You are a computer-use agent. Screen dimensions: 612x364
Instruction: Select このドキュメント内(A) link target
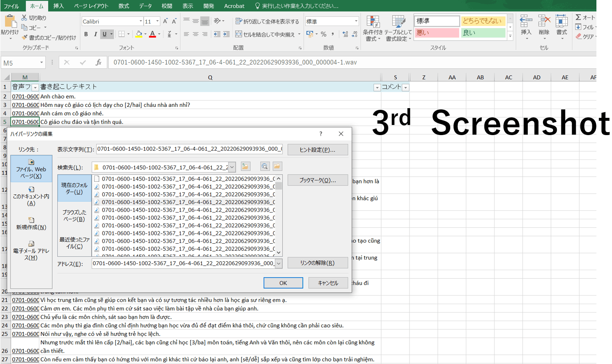31,196
